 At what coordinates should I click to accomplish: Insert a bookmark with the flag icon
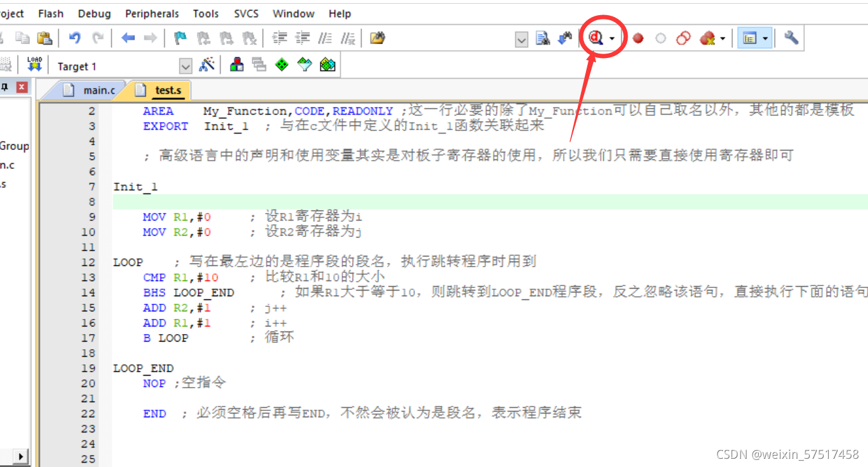(x=180, y=38)
